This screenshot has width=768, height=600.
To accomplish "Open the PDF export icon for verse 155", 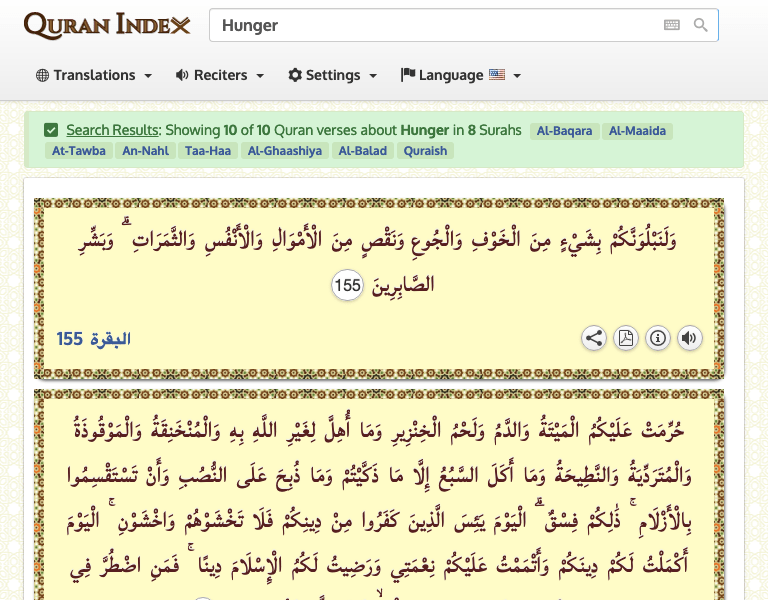I will point(626,338).
